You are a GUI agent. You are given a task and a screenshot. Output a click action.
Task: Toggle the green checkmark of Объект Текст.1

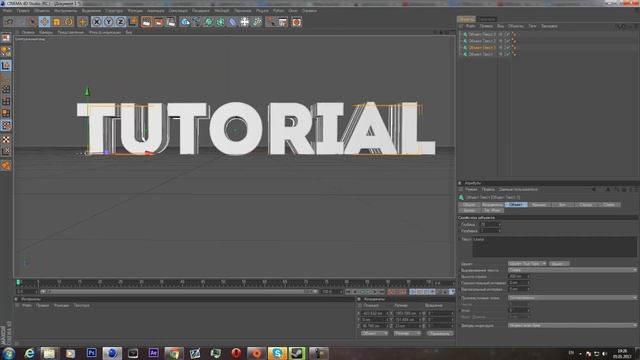[x=507, y=47]
